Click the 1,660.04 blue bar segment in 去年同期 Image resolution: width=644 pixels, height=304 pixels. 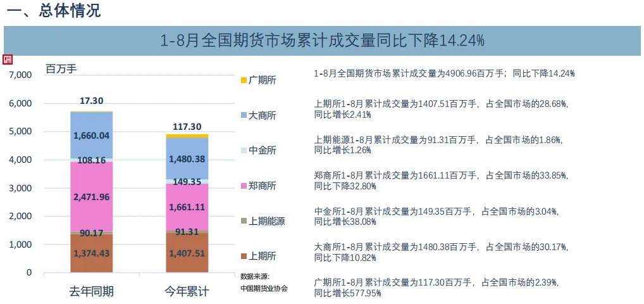pyautogui.click(x=92, y=135)
